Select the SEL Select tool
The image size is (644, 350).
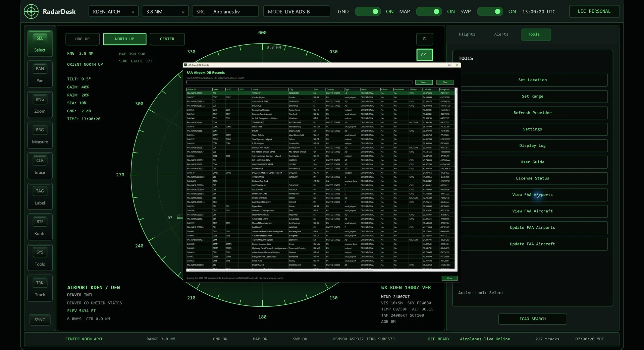(40, 44)
